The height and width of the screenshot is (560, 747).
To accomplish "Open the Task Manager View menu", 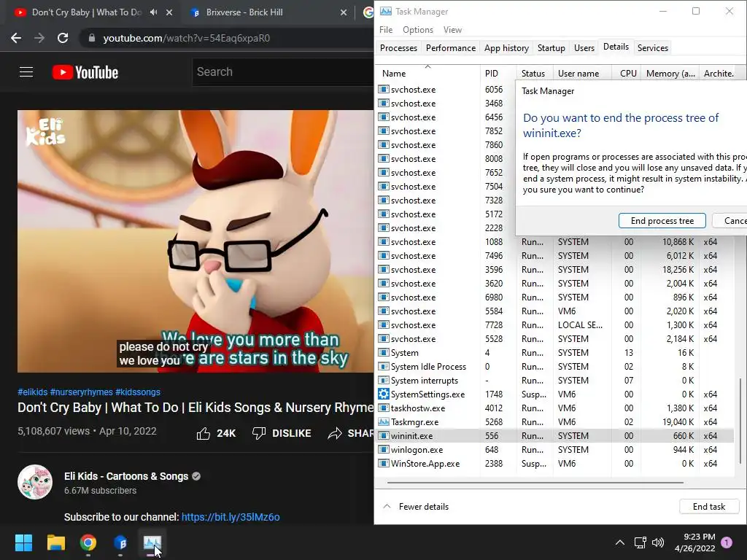I will coord(452,29).
